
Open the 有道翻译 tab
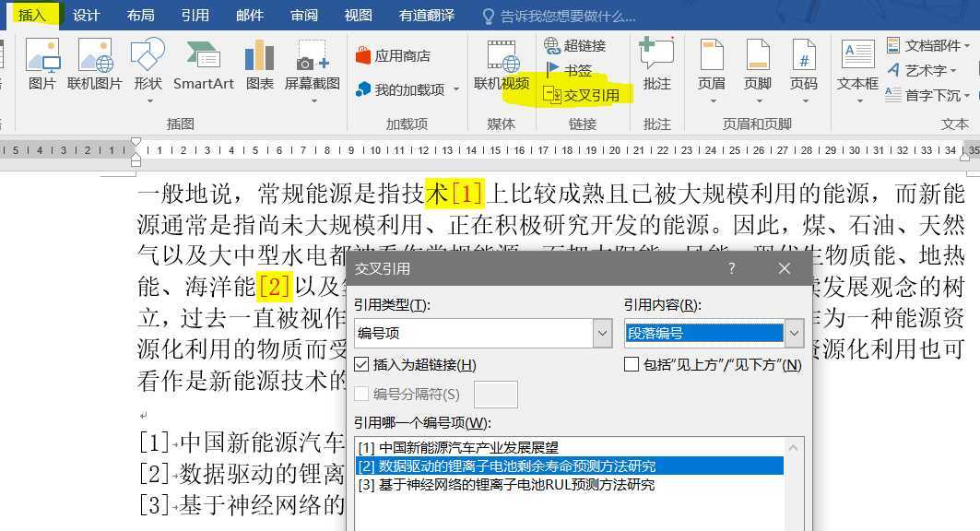[x=426, y=15]
